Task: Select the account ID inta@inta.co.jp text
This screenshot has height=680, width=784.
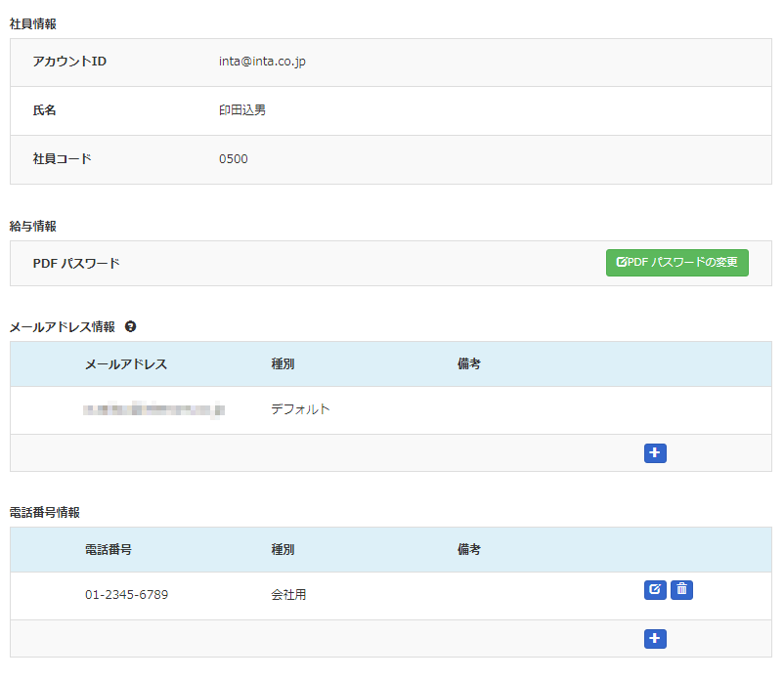Action: (263, 62)
